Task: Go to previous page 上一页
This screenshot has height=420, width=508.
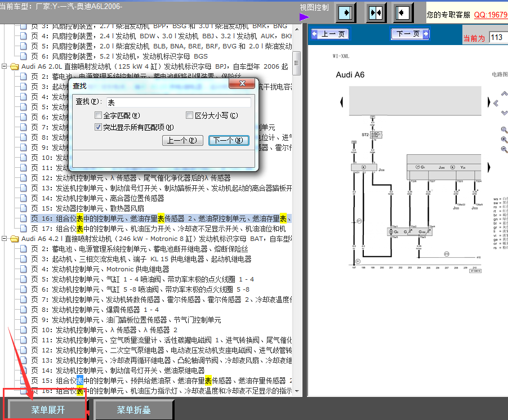Action: coord(330,34)
